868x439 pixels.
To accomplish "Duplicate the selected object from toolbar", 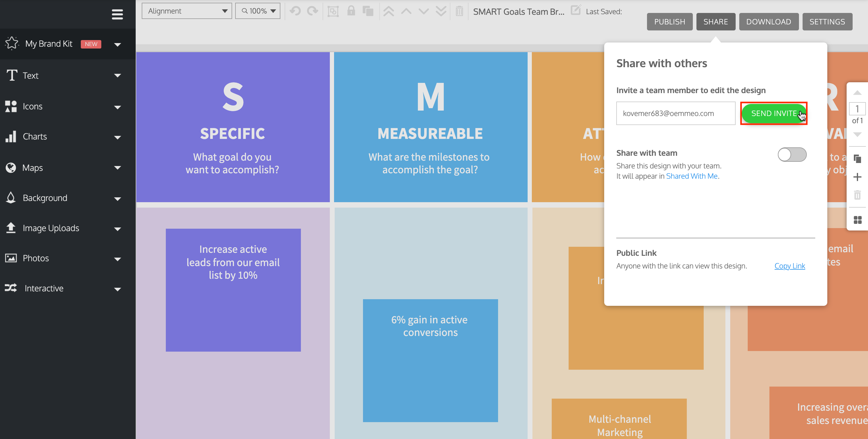I will 368,11.
